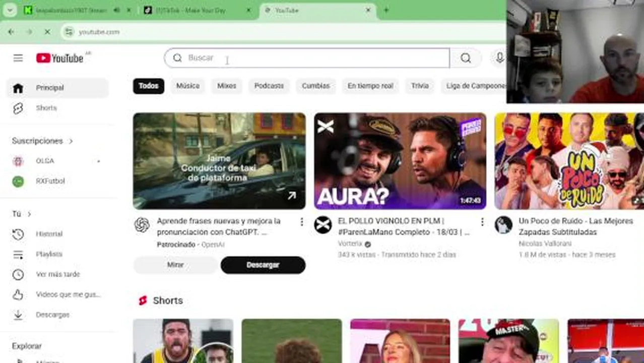Image resolution: width=644 pixels, height=363 pixels.
Task: View site information icon in address bar
Action: coord(69,32)
